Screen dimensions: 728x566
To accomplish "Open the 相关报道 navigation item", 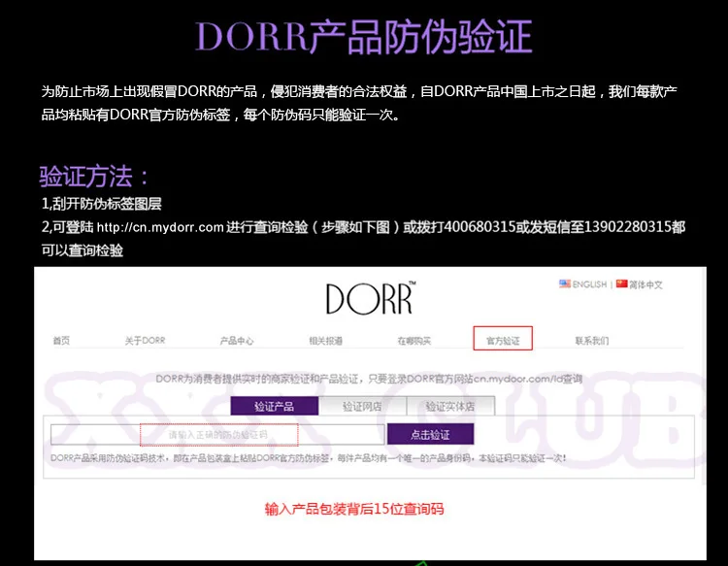I will point(326,341).
